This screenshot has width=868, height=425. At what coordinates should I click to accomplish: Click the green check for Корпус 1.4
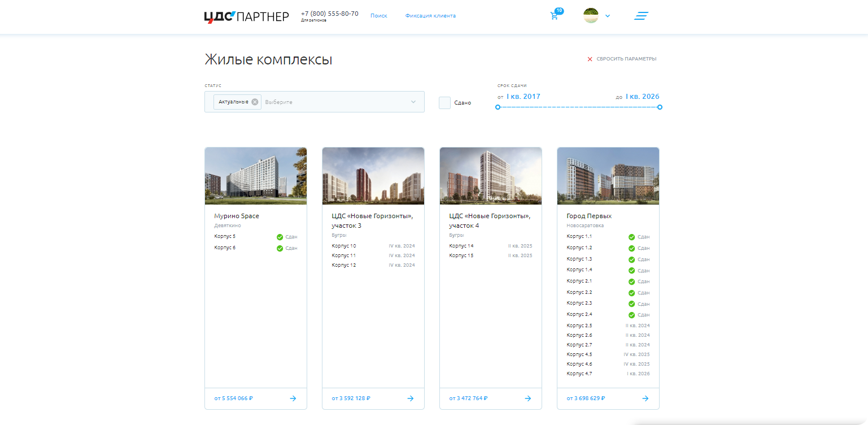[x=632, y=270]
